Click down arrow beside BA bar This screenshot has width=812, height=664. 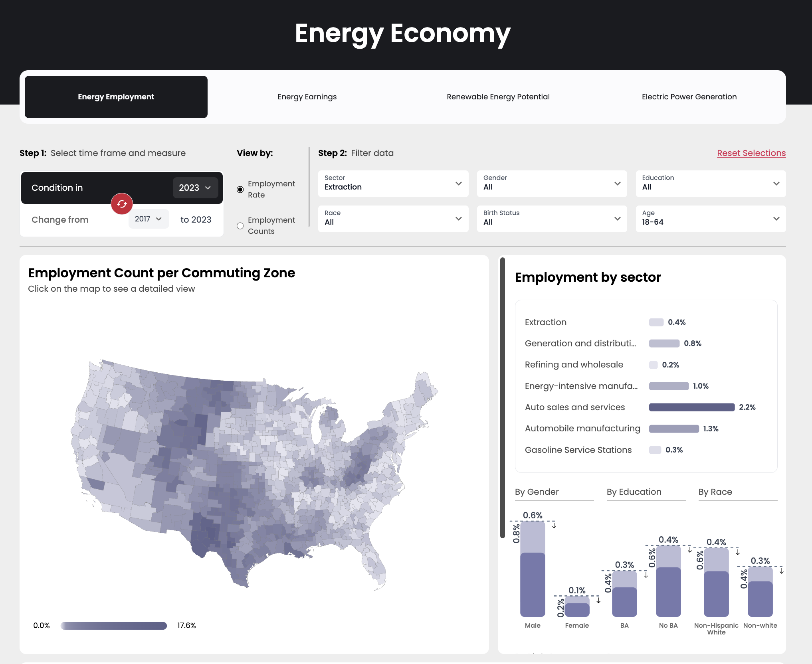pyautogui.click(x=646, y=575)
